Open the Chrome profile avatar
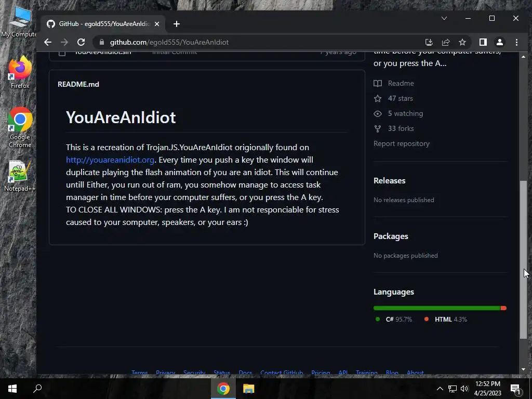The width and height of the screenshot is (532, 399). (500, 42)
